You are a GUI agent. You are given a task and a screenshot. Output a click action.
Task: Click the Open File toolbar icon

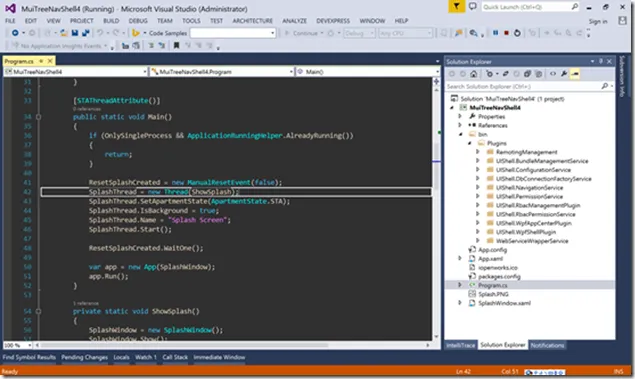[64, 33]
